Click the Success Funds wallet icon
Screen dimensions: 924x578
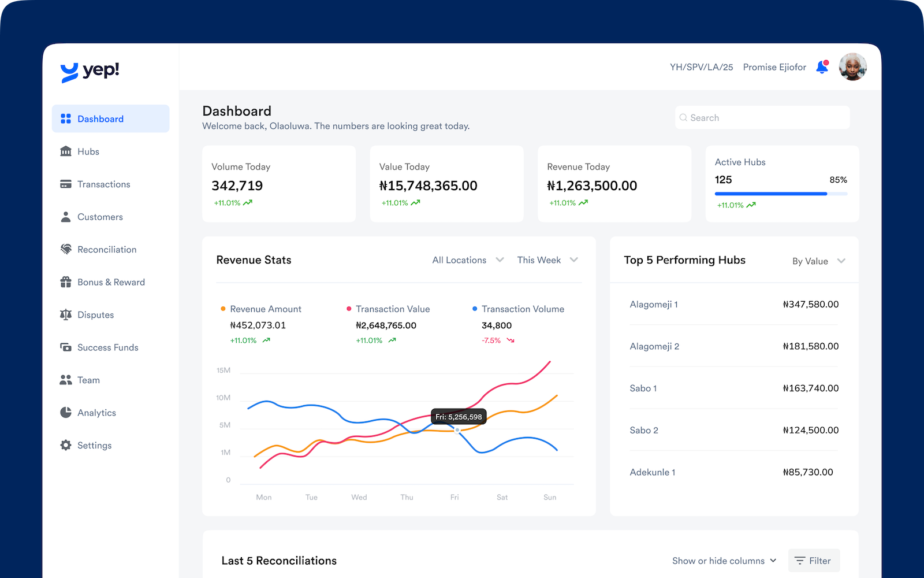(x=66, y=347)
